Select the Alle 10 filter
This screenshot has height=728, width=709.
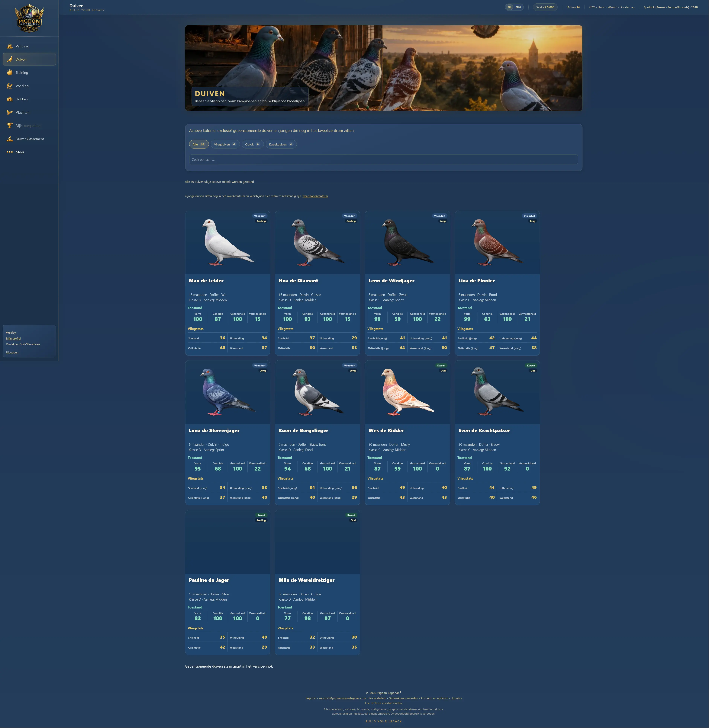pos(199,144)
